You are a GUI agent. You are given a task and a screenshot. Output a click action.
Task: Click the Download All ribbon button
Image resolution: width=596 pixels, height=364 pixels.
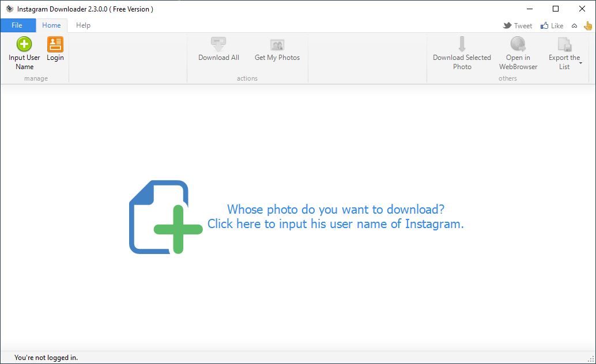click(218, 49)
